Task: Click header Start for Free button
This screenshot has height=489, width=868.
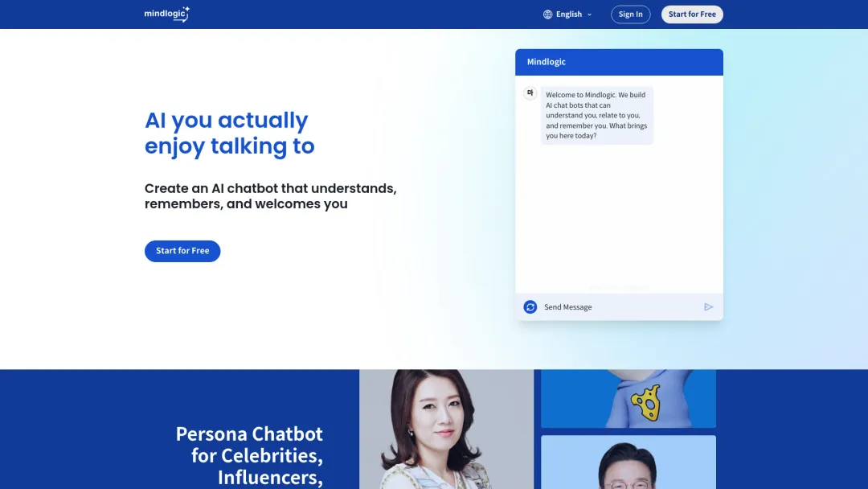Action: click(x=692, y=14)
